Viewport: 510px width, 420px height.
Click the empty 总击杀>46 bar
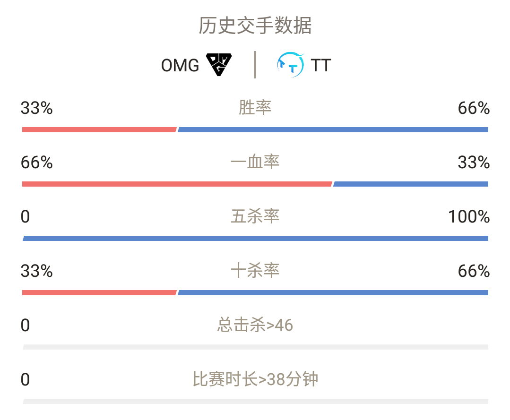255,347
